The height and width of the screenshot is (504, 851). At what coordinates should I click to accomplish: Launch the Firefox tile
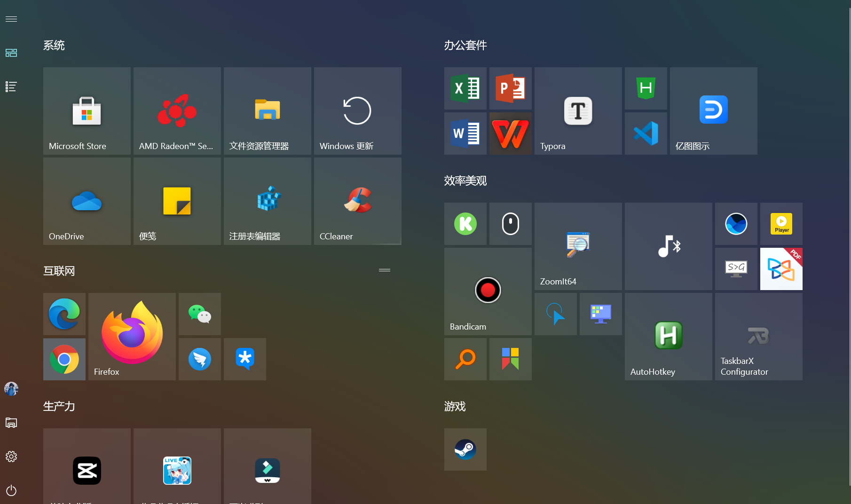click(x=132, y=337)
